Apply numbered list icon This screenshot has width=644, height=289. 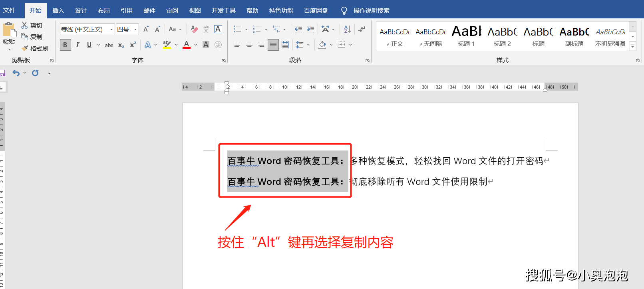tap(257, 29)
